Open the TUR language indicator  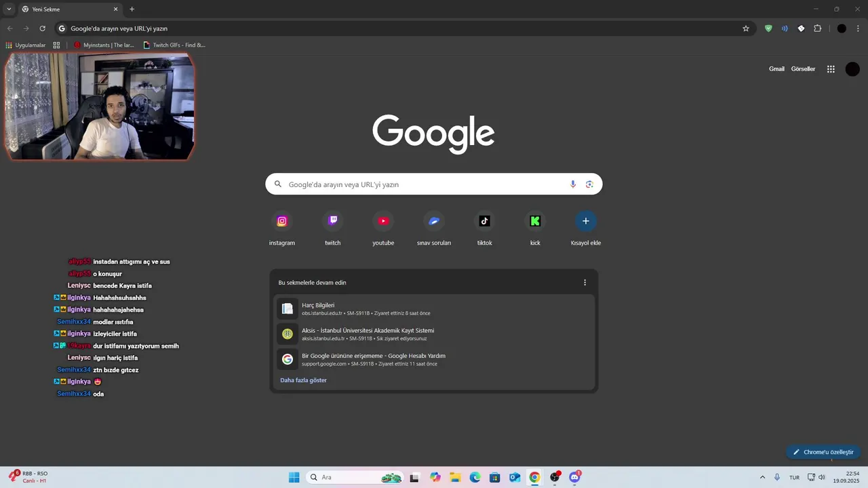(794, 478)
